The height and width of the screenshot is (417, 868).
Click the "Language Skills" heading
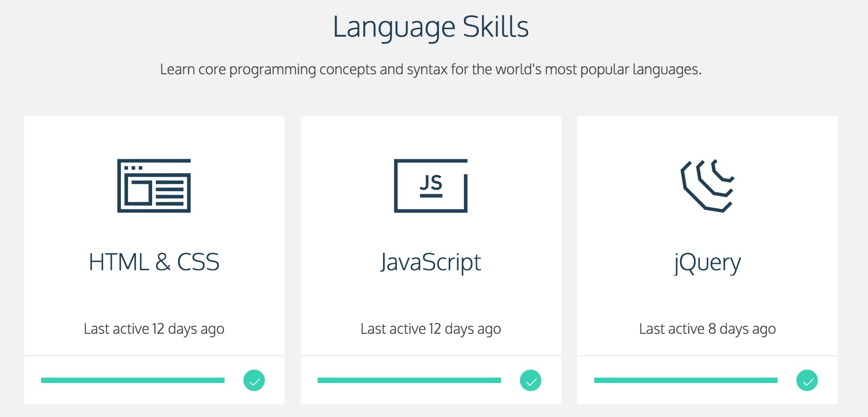click(430, 27)
